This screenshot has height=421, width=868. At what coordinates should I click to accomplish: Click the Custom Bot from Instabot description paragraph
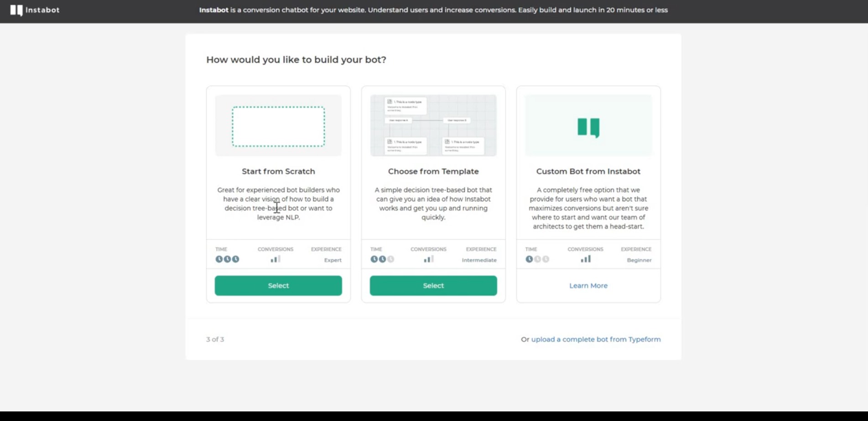click(x=588, y=208)
